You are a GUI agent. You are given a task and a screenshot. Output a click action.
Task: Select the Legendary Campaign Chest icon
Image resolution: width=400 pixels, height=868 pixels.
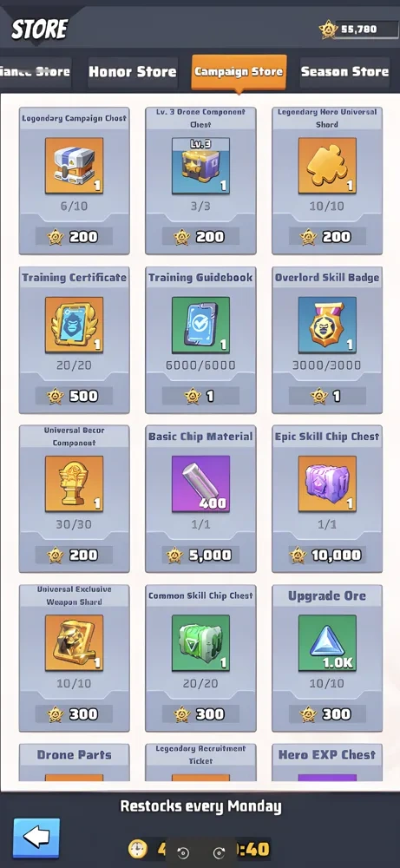pos(74,166)
